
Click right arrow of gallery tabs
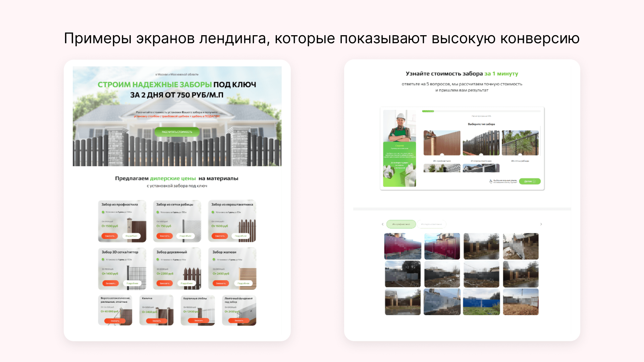pyautogui.click(x=541, y=224)
